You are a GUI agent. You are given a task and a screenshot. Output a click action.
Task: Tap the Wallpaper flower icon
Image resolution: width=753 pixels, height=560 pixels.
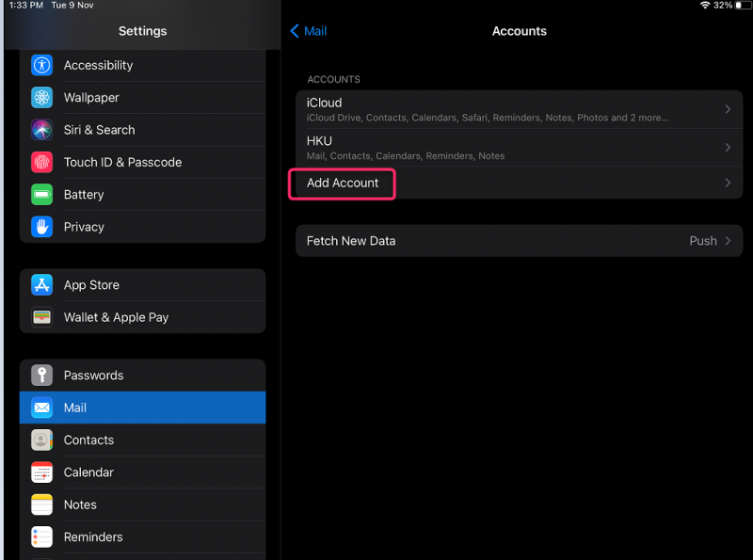(41, 98)
